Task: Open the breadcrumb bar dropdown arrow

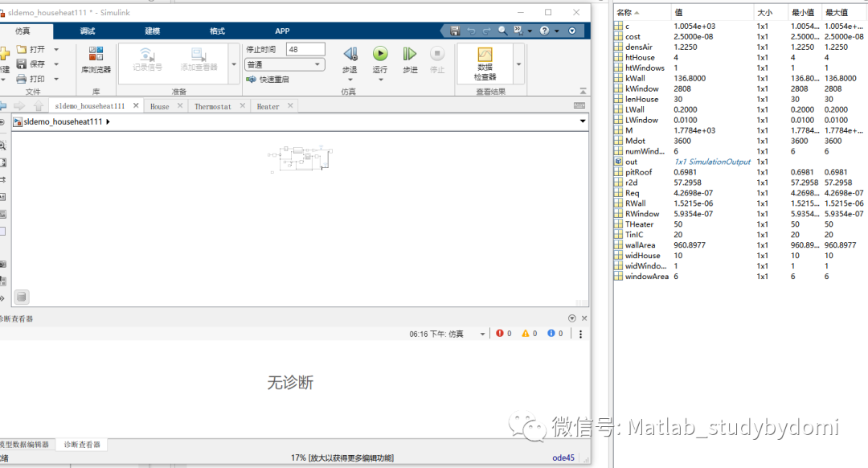Action: 583,121
